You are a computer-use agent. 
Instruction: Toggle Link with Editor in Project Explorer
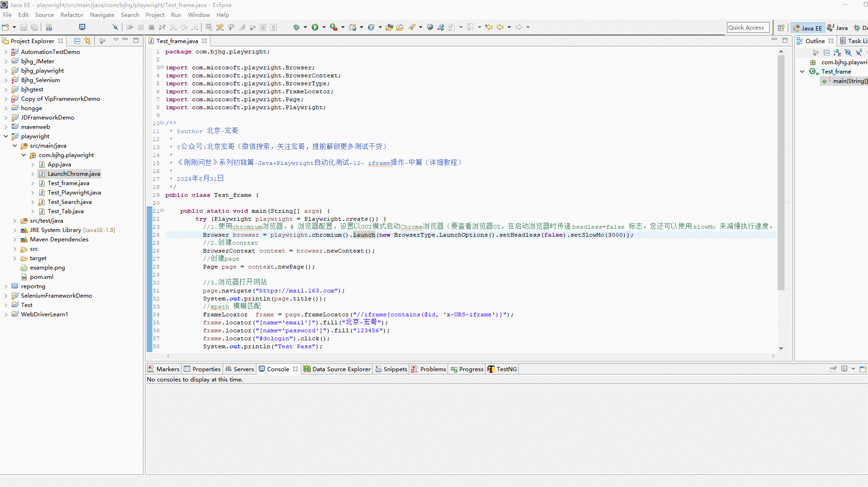click(88, 41)
